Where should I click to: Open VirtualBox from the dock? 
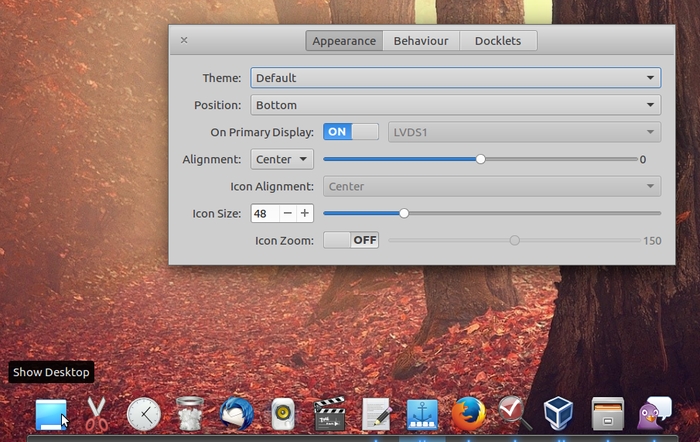coord(560,413)
